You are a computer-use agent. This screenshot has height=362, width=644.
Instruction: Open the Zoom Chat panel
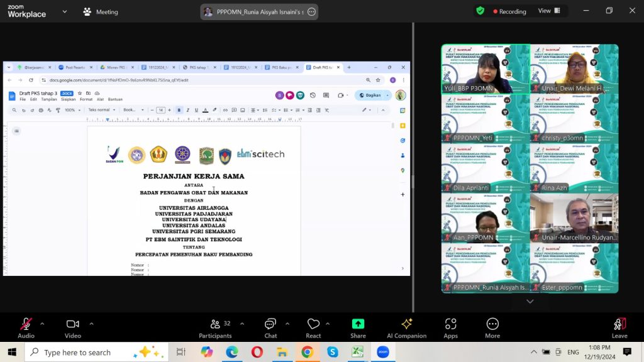pyautogui.click(x=270, y=327)
